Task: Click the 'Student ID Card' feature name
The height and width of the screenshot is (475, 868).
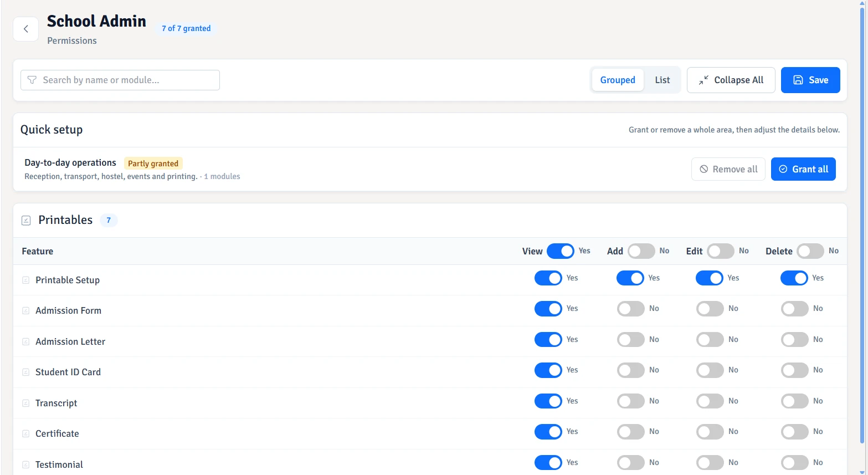Action: [68, 372]
